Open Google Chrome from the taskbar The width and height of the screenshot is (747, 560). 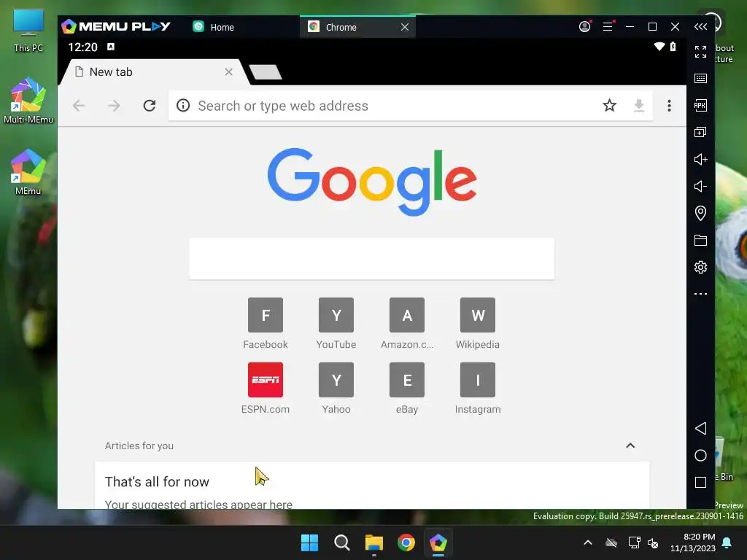(406, 542)
